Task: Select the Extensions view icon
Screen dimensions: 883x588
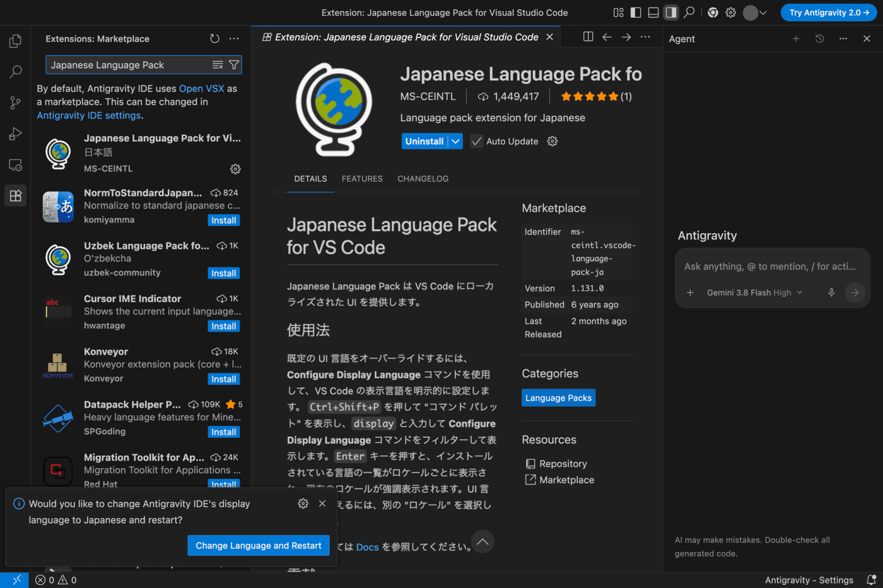Action: 15,195
